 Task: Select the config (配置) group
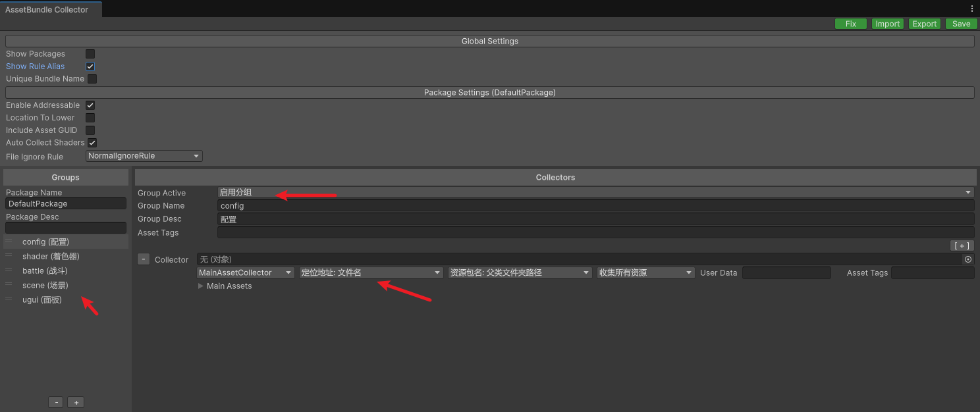[66, 242]
